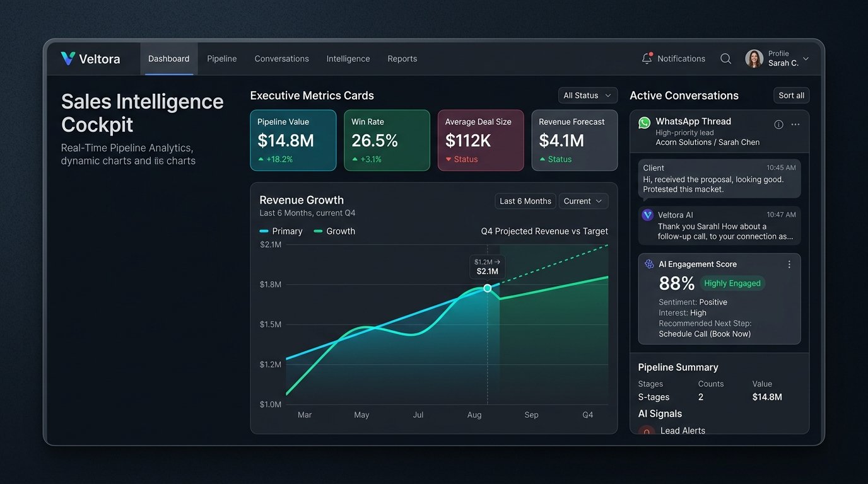Image resolution: width=868 pixels, height=484 pixels.
Task: Click Win Rate up-trend arrow
Action: coord(355,159)
